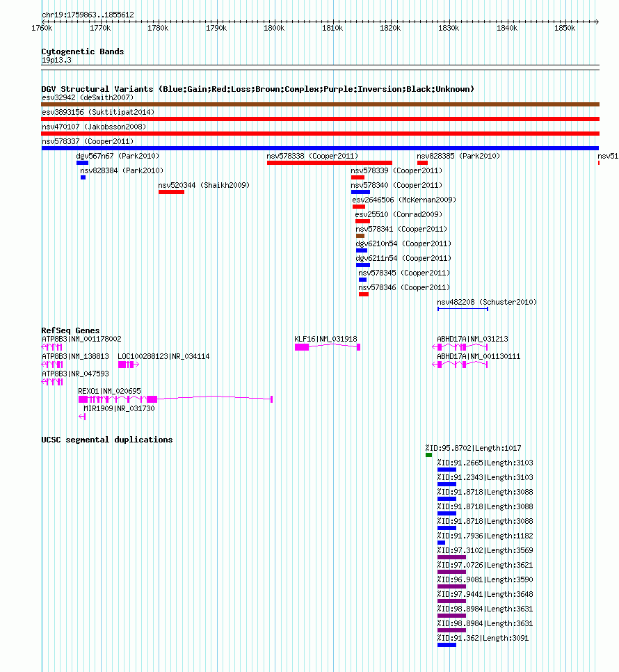Click the %ID:91.2343|Length:3103 duplication label
Screen dimensions: 619x672
(485, 477)
